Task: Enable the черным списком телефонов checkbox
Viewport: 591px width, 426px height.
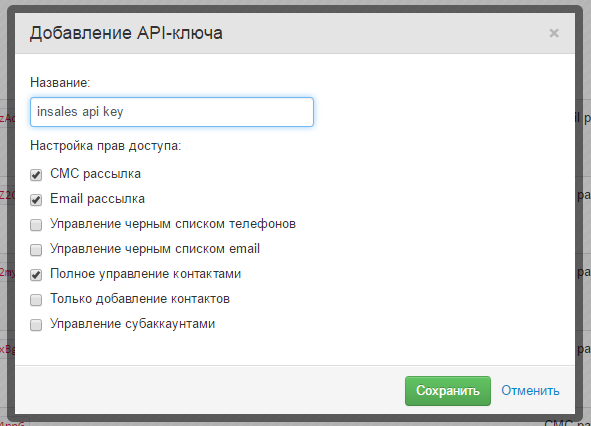Action: point(36,225)
